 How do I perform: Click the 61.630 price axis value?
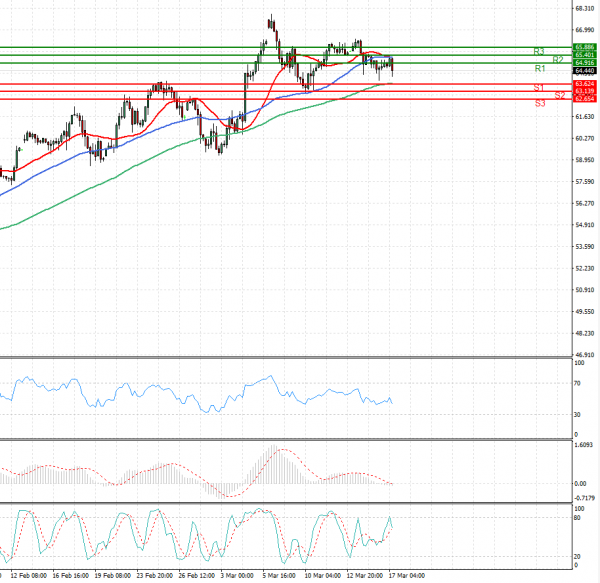click(x=585, y=116)
